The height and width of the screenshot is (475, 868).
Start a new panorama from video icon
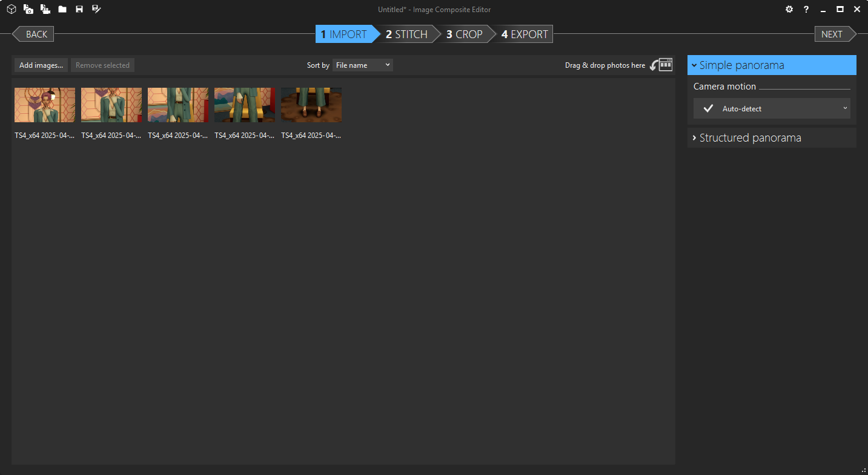tap(45, 9)
